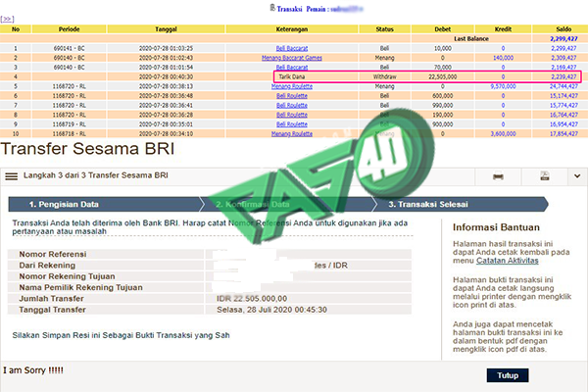Click the [>>] navigation link

click(x=7, y=19)
